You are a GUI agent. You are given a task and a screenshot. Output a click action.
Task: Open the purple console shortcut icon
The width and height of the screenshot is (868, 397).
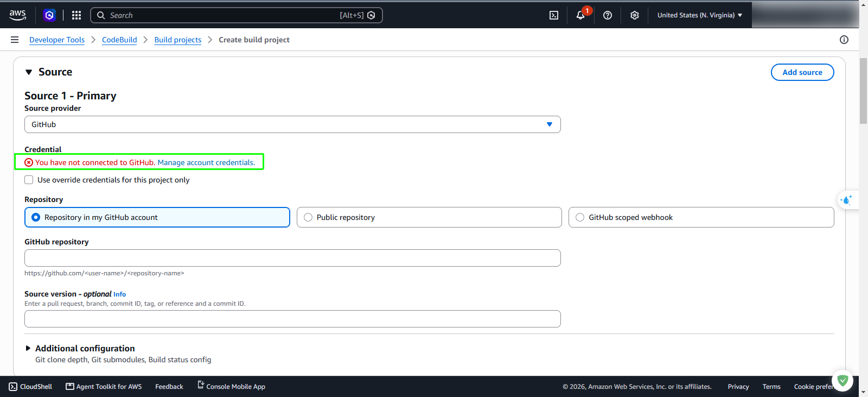[x=49, y=15]
